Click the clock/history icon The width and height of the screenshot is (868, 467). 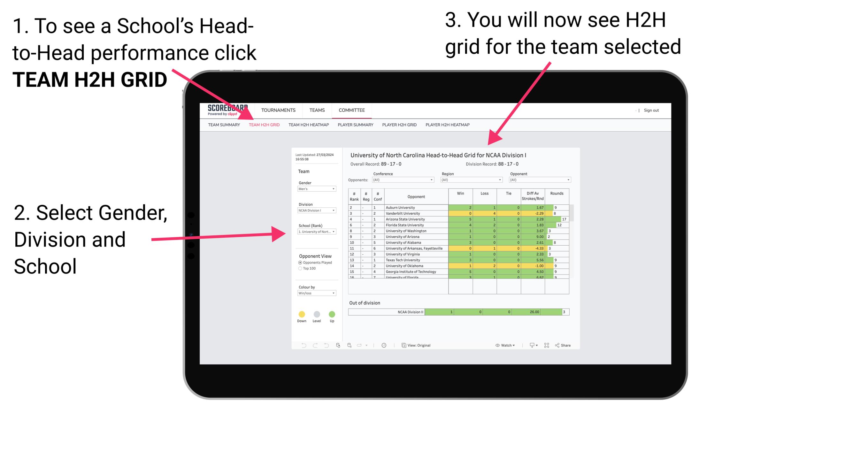(384, 345)
